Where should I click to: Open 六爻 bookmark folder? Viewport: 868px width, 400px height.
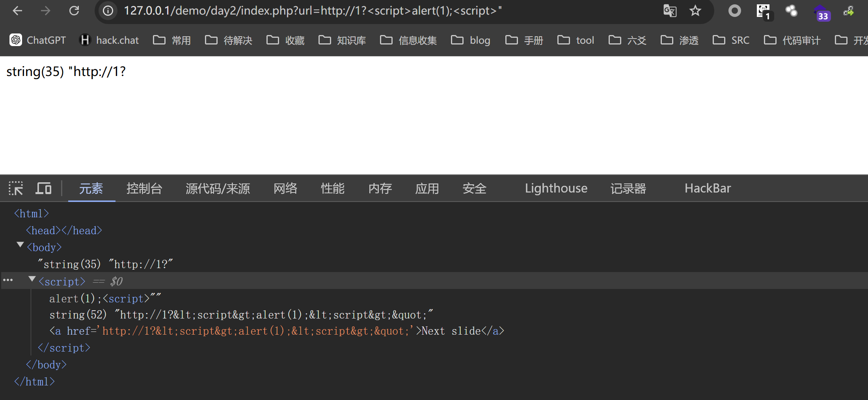pyautogui.click(x=628, y=40)
